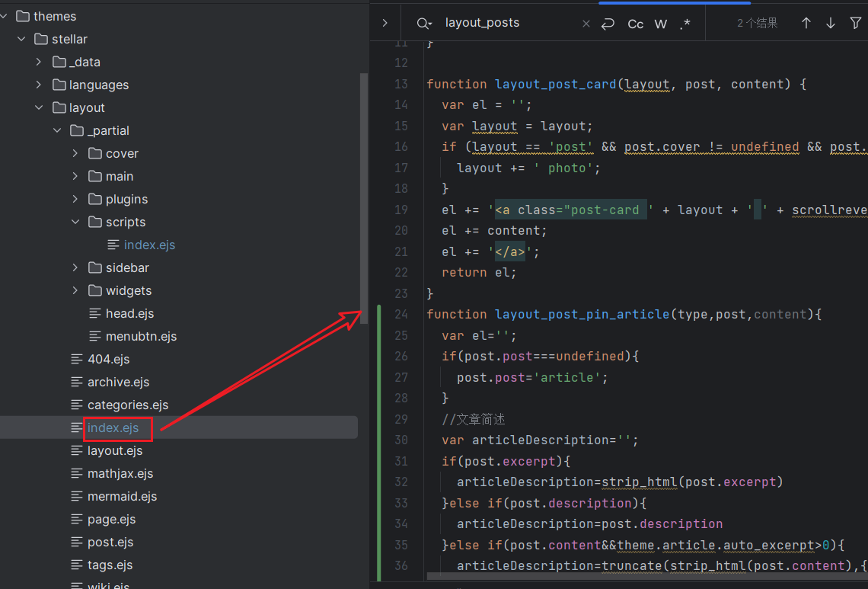Toggle whole words (W) search option

point(661,24)
